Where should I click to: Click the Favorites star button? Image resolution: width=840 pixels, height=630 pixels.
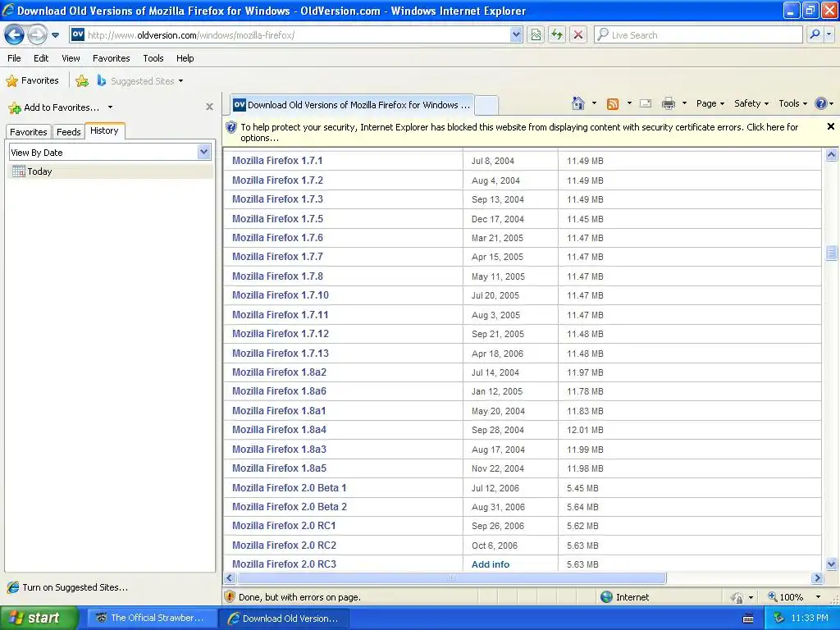click(x=32, y=81)
